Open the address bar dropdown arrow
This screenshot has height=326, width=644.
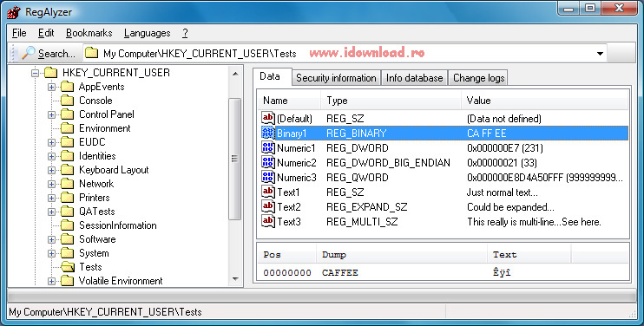600,54
